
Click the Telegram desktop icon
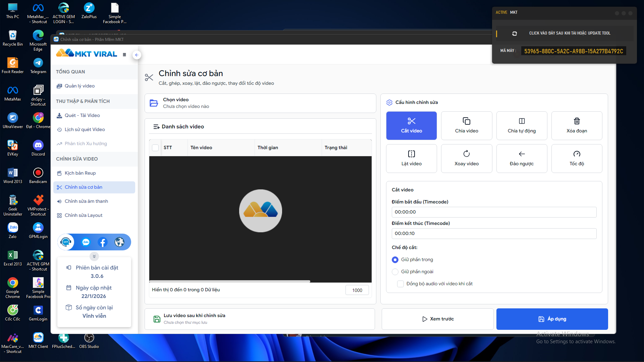point(38,66)
